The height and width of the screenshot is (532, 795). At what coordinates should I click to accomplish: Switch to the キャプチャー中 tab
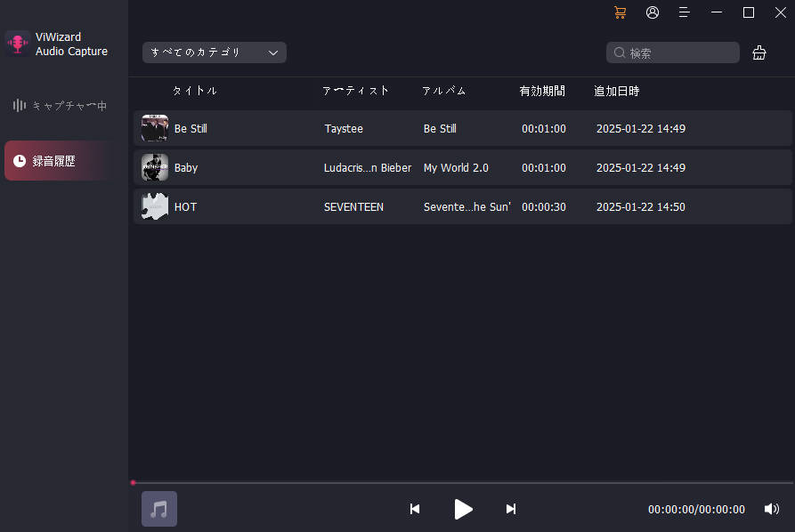click(61, 105)
